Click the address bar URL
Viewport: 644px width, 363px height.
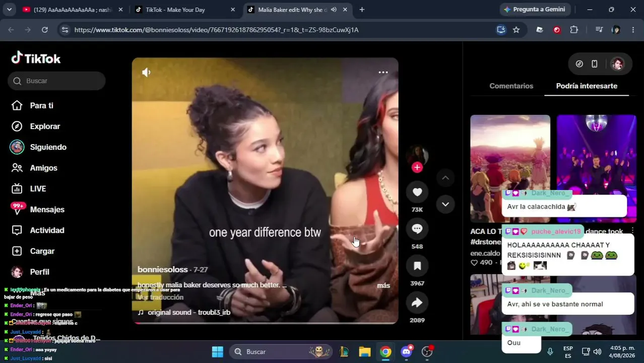216,30
